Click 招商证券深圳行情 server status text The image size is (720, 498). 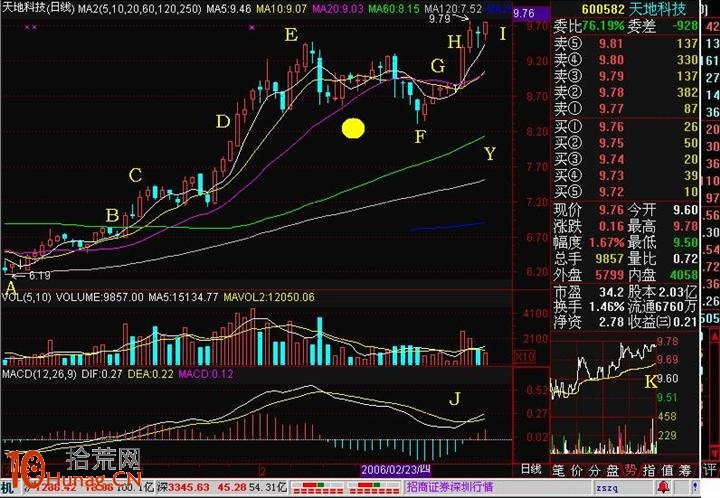point(449,487)
